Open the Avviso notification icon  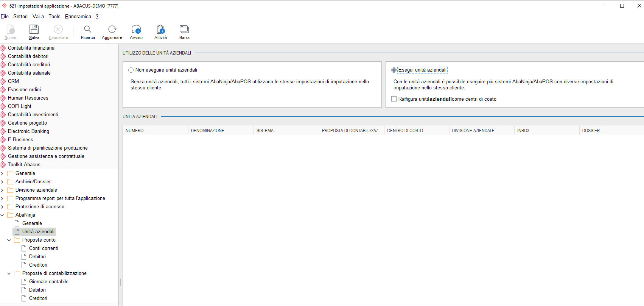pos(136,29)
